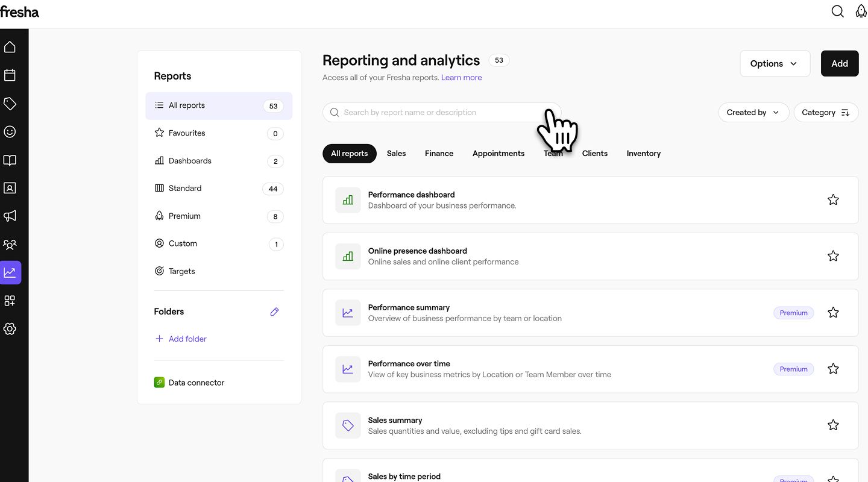Follow the Learn more link

(461, 78)
